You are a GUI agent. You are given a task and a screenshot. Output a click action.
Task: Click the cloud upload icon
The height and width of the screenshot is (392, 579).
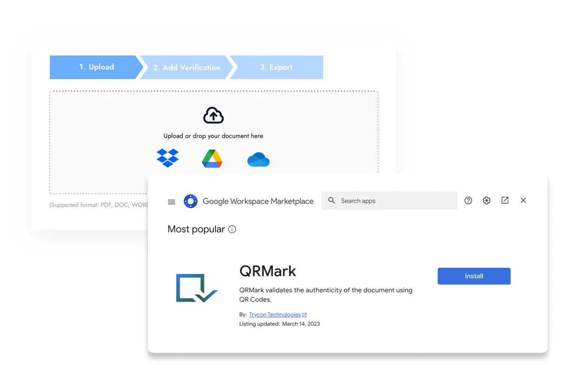213,115
